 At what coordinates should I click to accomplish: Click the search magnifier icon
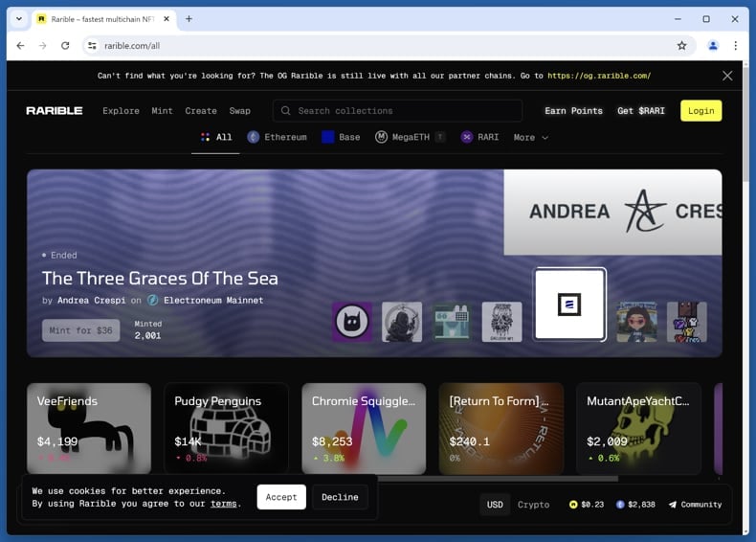(285, 110)
